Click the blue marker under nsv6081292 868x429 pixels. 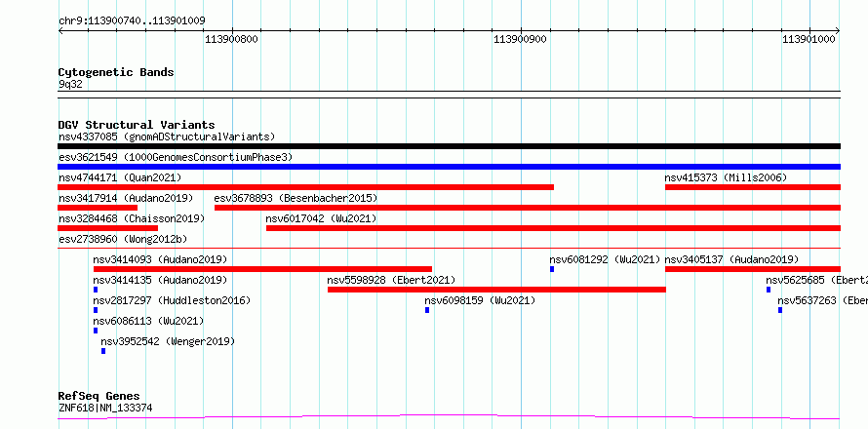[x=552, y=269]
